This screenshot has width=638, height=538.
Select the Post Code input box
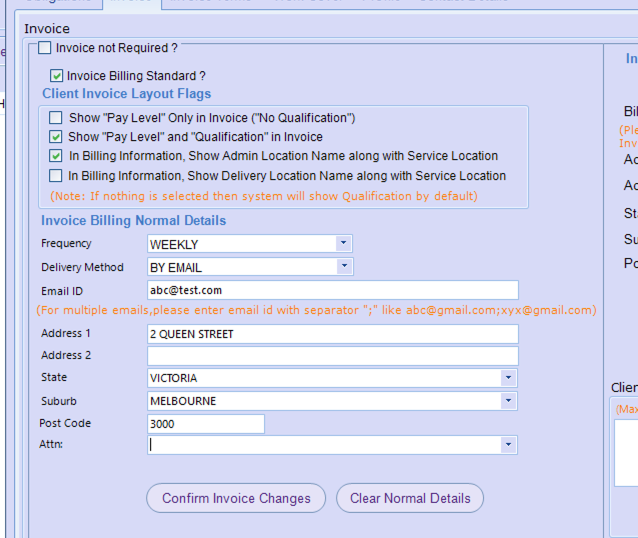pos(205,424)
